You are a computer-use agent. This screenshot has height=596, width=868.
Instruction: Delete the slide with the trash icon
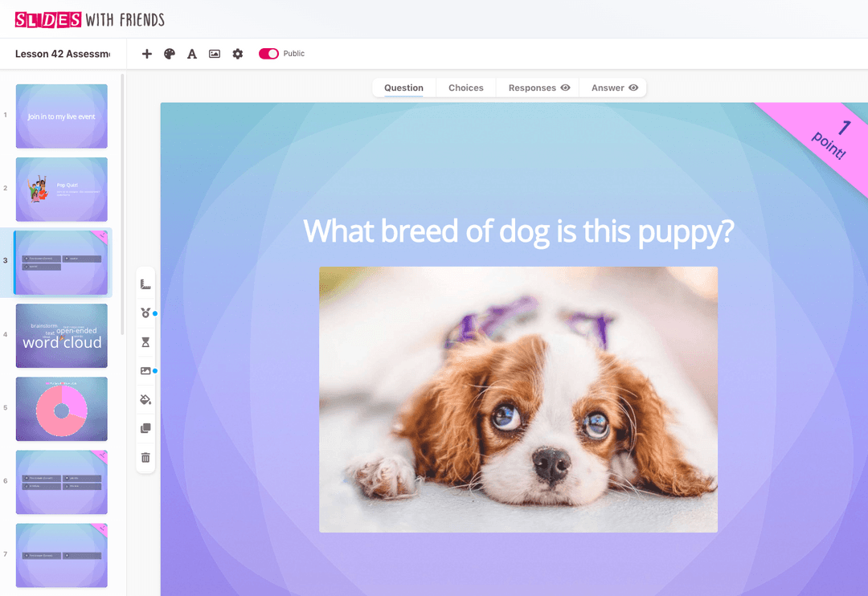tap(145, 457)
